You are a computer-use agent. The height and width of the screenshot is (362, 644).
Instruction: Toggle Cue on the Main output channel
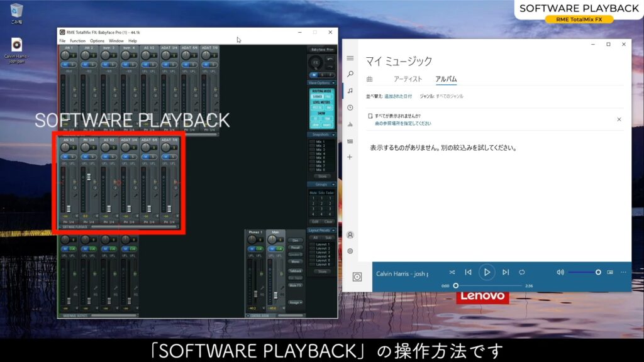[x=279, y=249]
